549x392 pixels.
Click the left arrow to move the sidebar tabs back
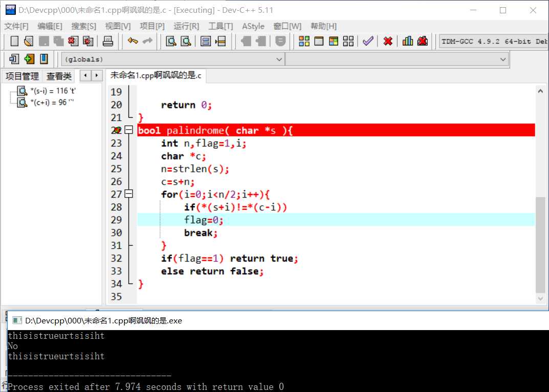pyautogui.click(x=85, y=75)
